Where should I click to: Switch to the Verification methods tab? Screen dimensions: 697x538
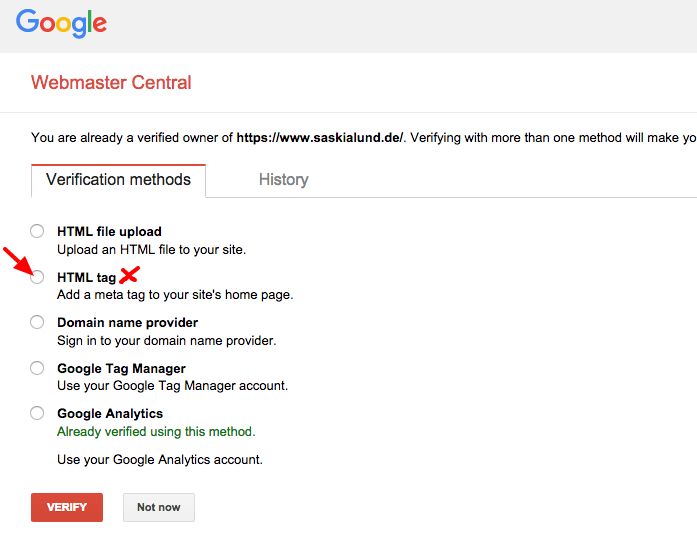click(118, 180)
